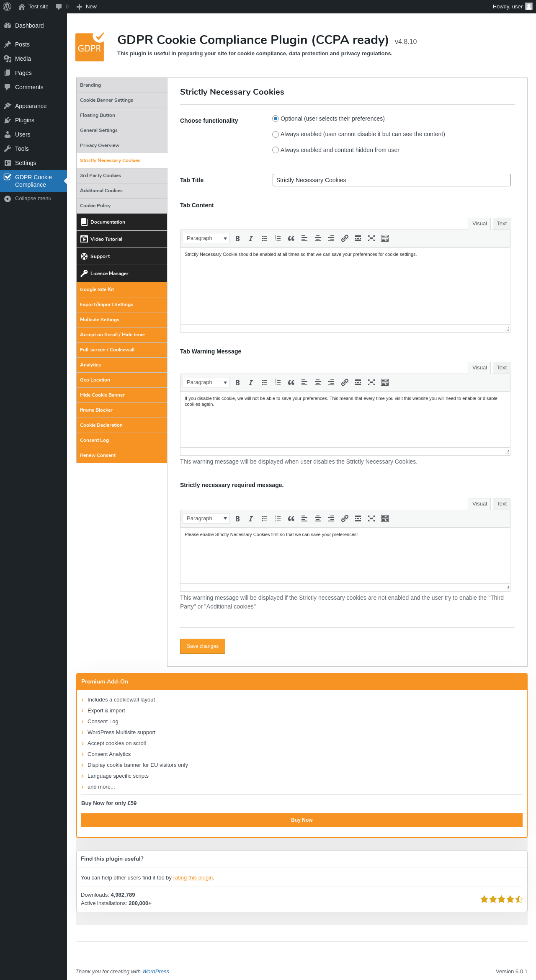Insert link in Tab Content editor
This screenshot has width=536, height=980.
345,238
